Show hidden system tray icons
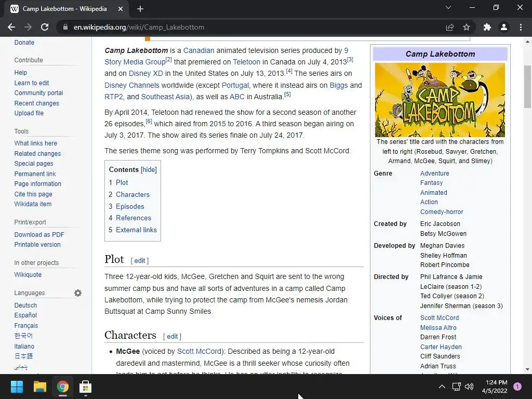The height and width of the screenshot is (399, 532). pos(442,387)
